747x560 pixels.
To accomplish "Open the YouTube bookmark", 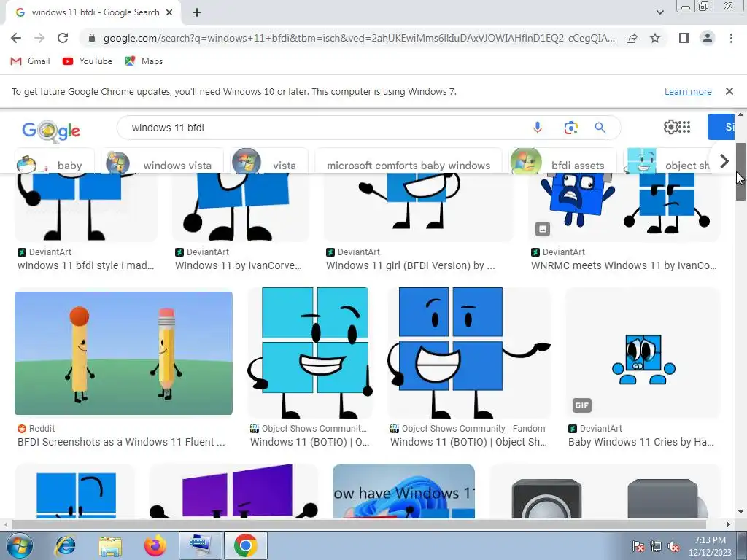I will point(88,61).
